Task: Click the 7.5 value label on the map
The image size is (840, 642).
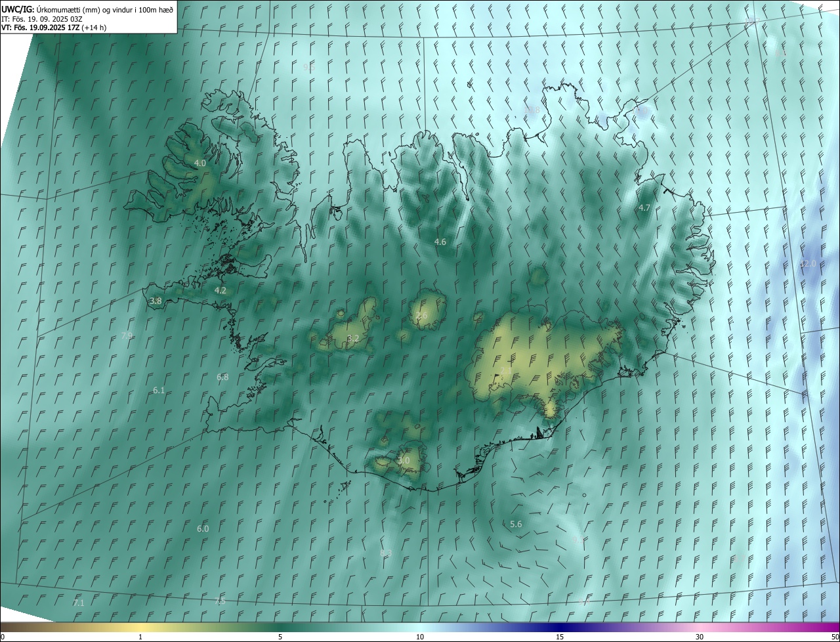Action: (x=220, y=601)
